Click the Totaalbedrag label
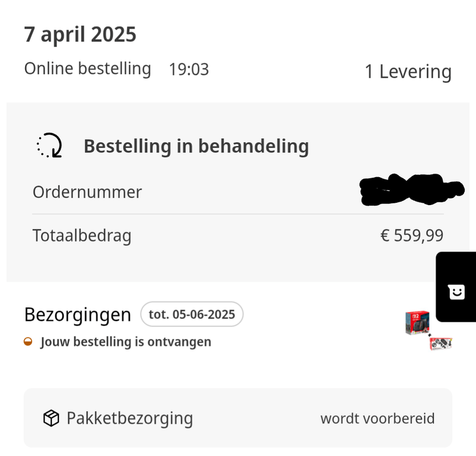The width and height of the screenshot is (476, 456). pos(82,236)
